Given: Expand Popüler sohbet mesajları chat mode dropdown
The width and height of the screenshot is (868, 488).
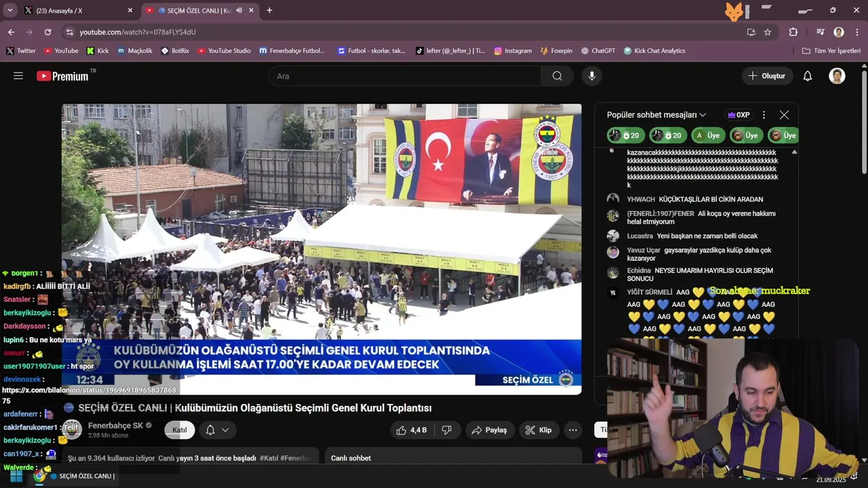Looking at the screenshot, I should (x=656, y=115).
